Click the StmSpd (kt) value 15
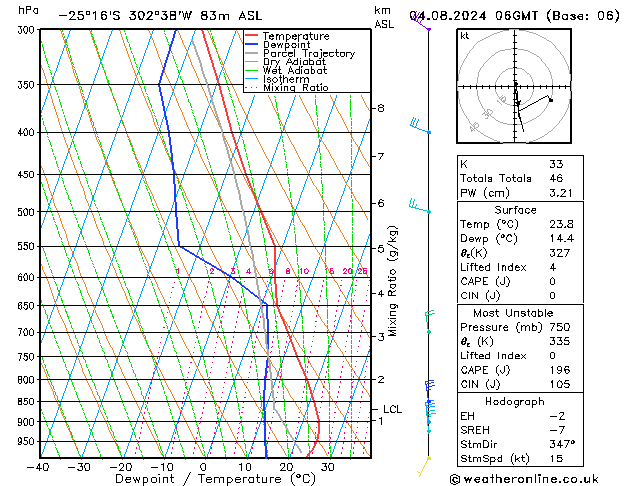This screenshot has height=486, width=629. (x=556, y=459)
